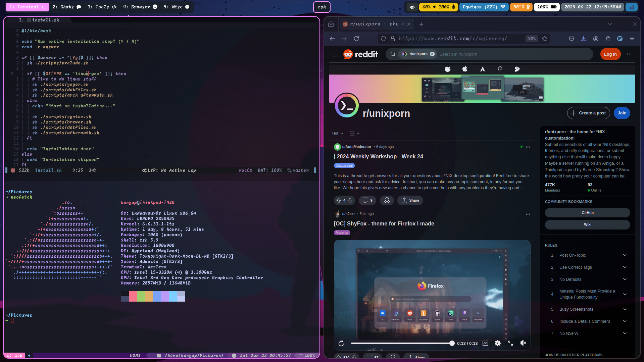Viewport: 644px width, 362px height.
Task: Switch to workspace 2: Chats
Action: coord(67,7)
